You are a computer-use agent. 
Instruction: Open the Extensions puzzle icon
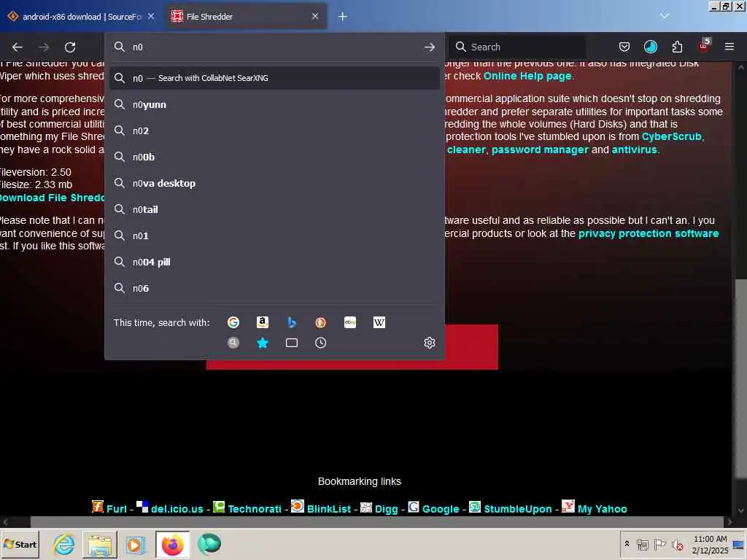[677, 47]
